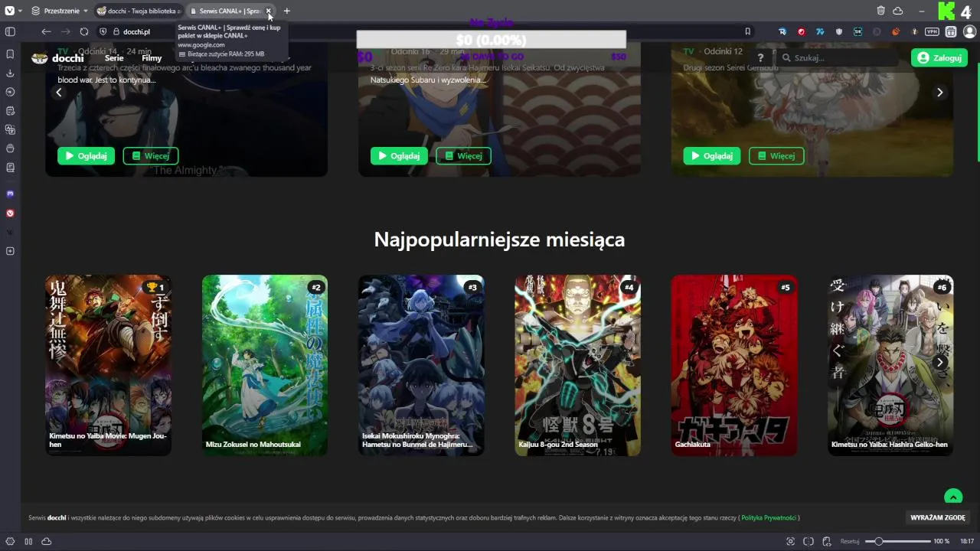Toggle the side panel icon
Screen dimensions: 980x551
[x=10, y=31]
